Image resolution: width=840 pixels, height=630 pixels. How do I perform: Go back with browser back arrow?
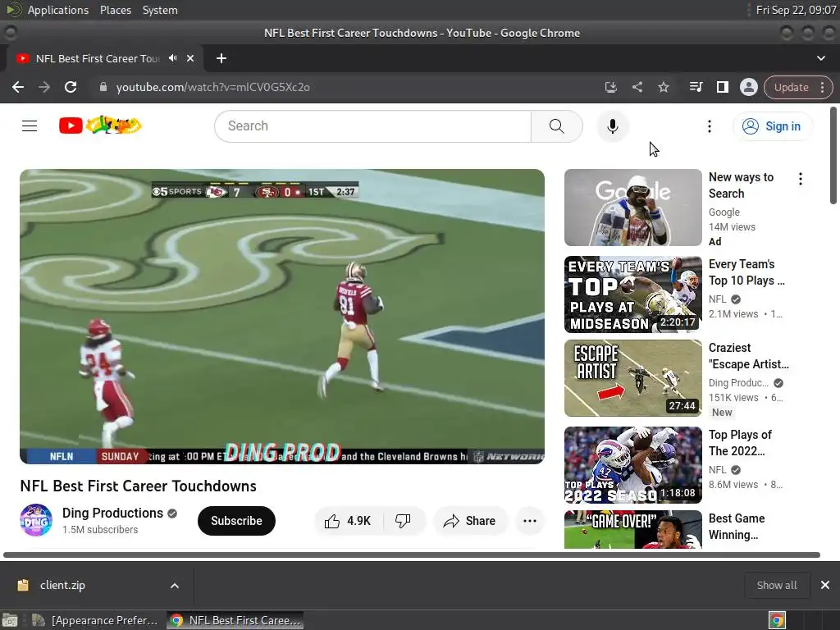[x=18, y=87]
